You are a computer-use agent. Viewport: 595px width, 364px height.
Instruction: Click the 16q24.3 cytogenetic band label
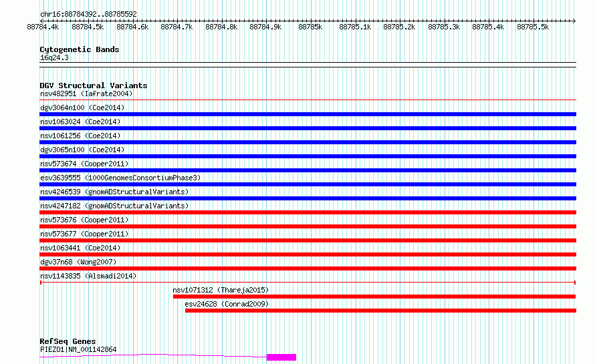click(x=54, y=57)
